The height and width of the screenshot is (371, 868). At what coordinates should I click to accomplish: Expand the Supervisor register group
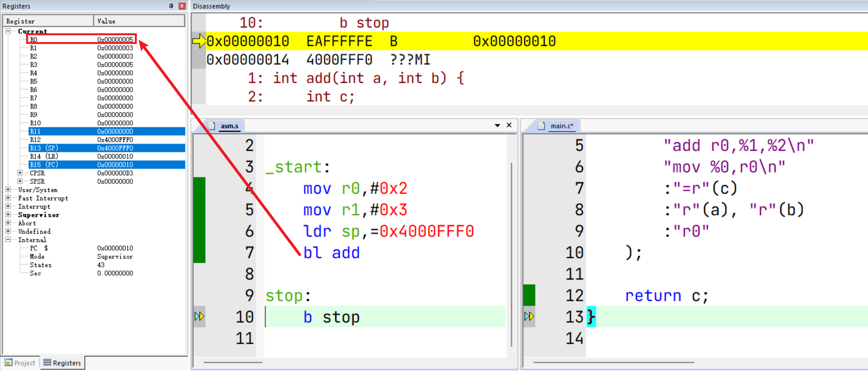click(x=8, y=214)
